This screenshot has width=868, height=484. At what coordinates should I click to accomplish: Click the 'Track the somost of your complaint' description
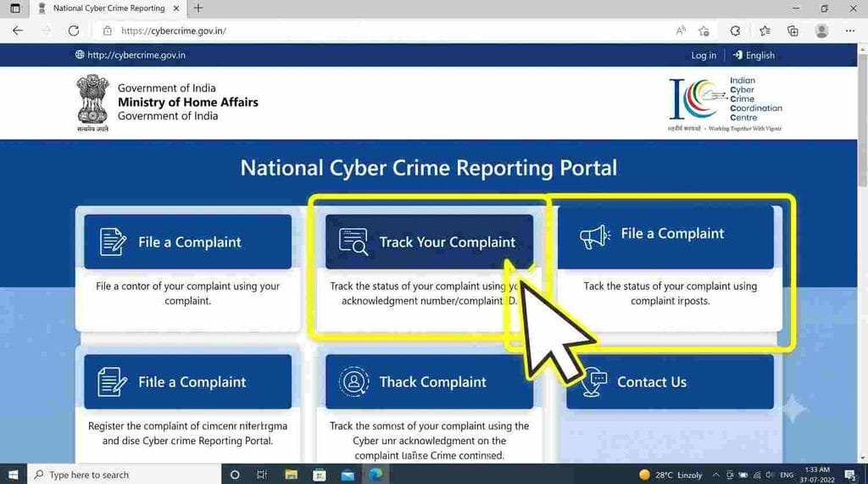[429, 441]
